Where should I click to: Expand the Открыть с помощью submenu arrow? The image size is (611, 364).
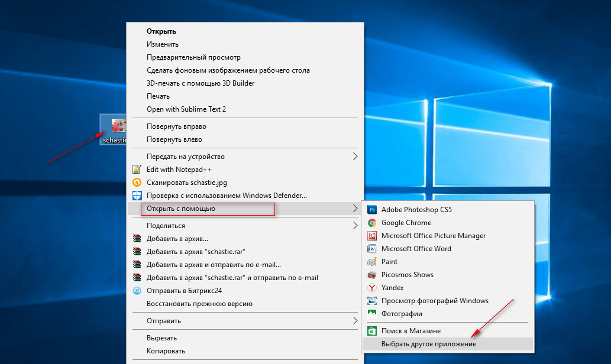pyautogui.click(x=355, y=209)
